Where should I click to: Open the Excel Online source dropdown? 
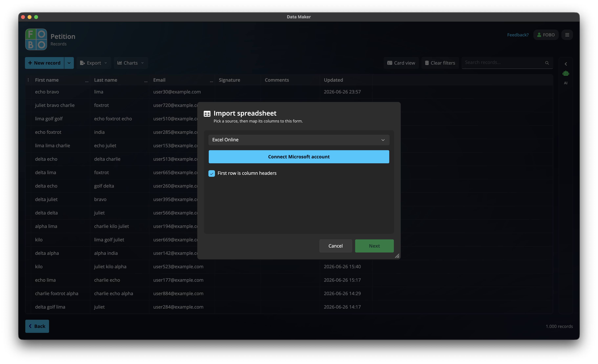tap(299, 140)
